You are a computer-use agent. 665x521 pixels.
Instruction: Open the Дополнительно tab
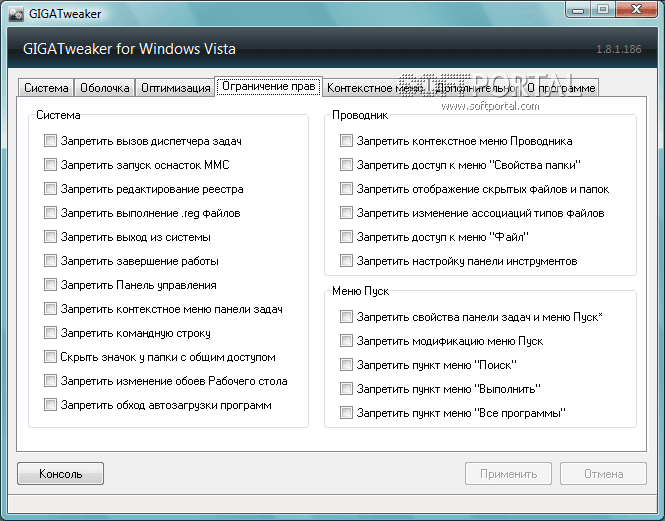[475, 88]
